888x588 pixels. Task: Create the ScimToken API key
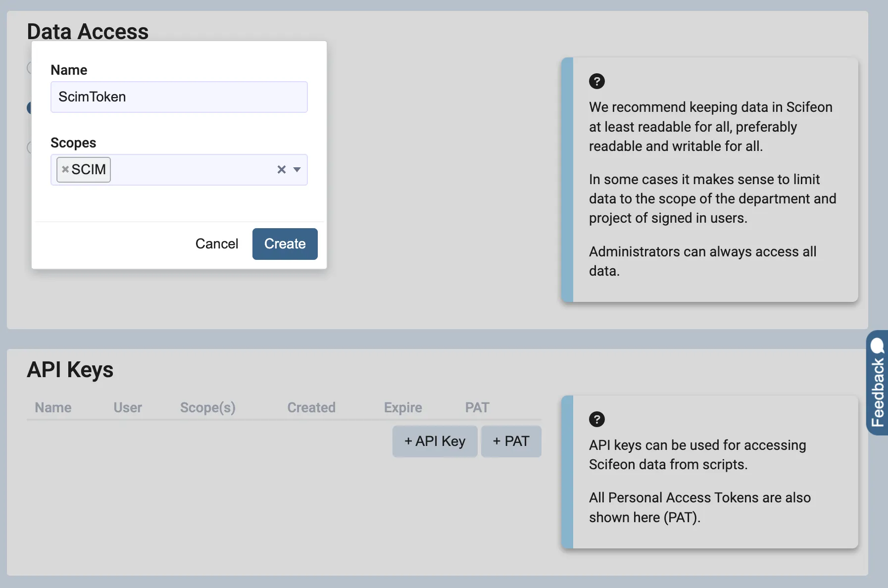click(285, 244)
